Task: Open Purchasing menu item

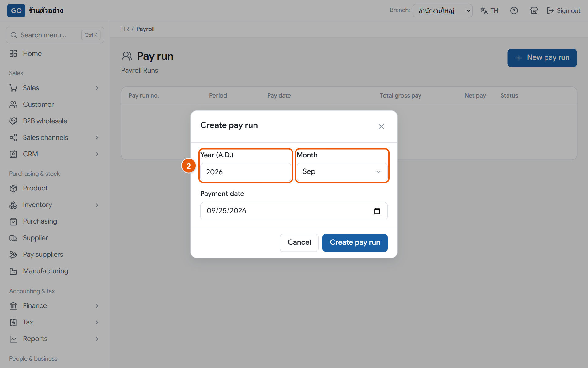Action: tap(55, 221)
